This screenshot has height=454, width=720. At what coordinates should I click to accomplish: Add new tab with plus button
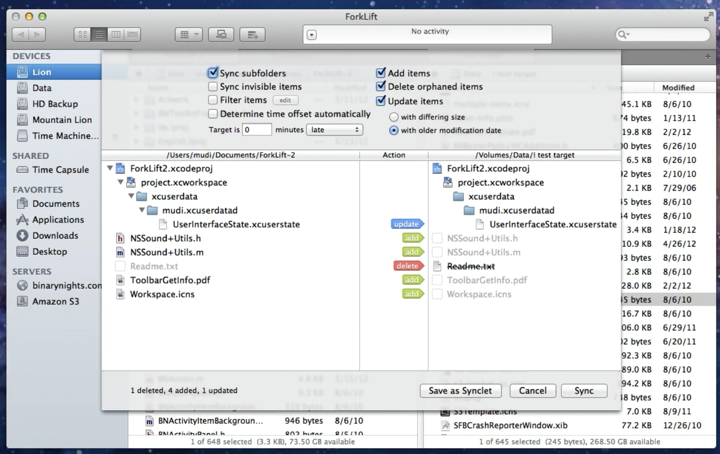tap(708, 56)
